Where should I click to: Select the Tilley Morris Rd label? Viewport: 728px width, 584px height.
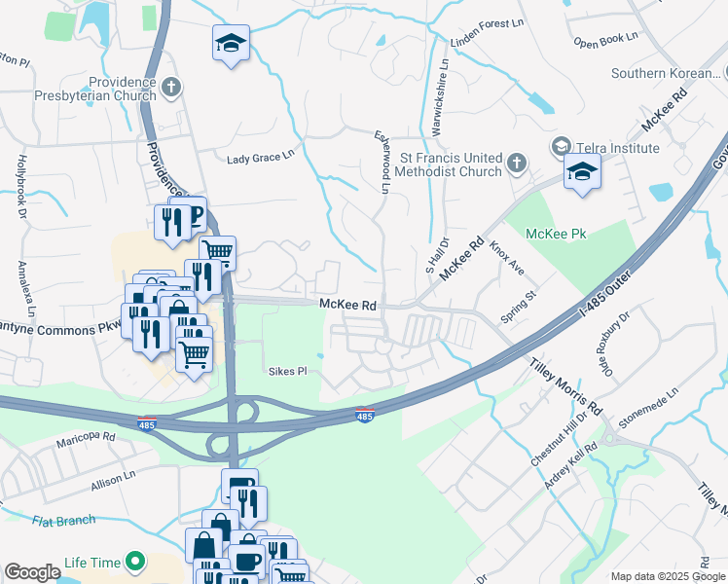click(x=565, y=386)
